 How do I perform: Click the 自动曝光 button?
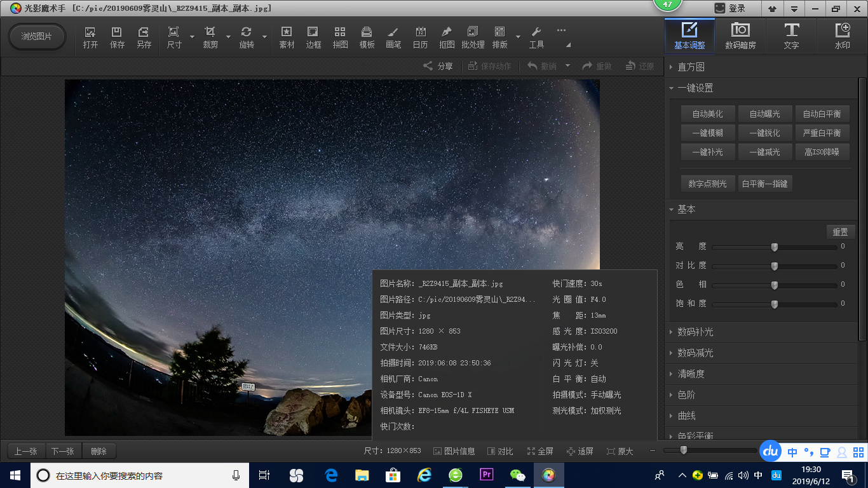pos(764,114)
